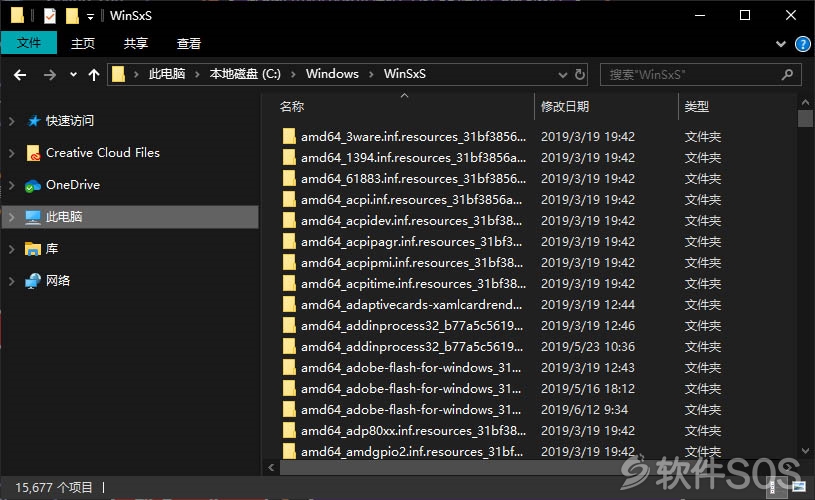Image resolution: width=815 pixels, height=500 pixels.
Task: Go back with the left arrow
Action: pos(20,75)
